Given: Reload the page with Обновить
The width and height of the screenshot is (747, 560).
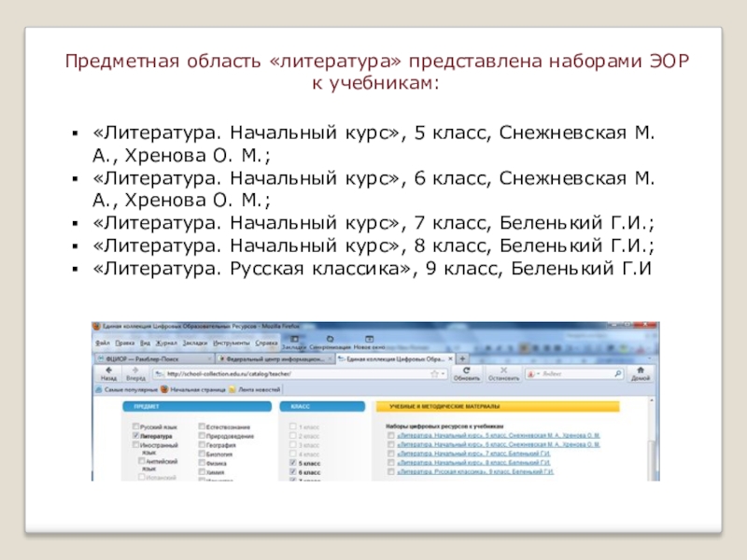Looking at the screenshot, I should tap(466, 372).
